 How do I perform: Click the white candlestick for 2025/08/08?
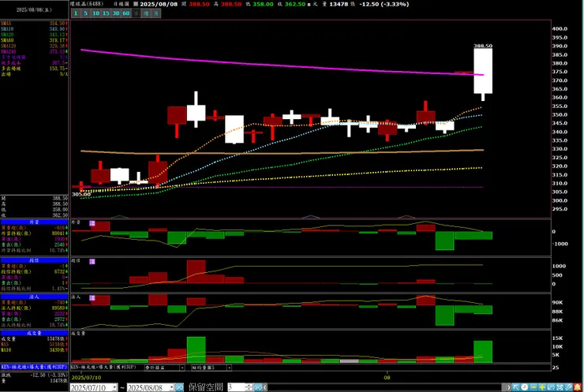pos(483,71)
